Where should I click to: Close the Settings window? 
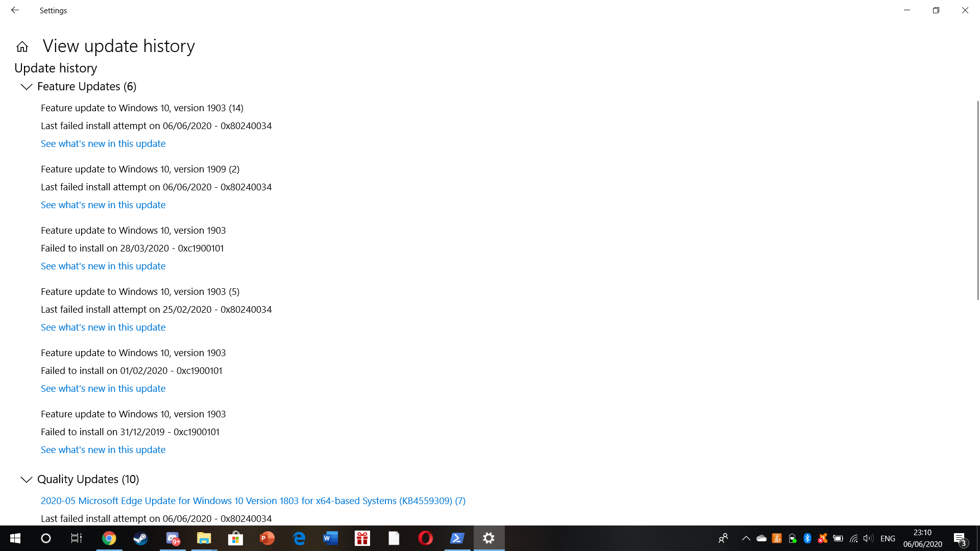(x=965, y=10)
